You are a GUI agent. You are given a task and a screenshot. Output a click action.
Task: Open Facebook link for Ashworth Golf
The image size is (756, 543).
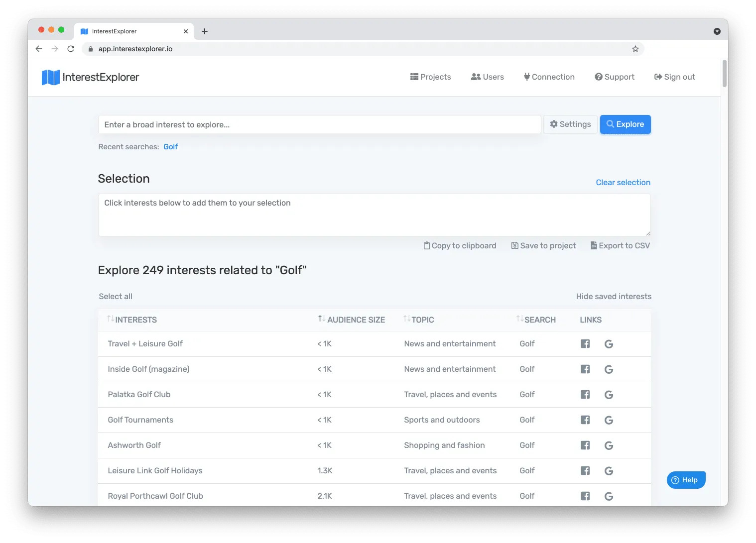(x=585, y=445)
